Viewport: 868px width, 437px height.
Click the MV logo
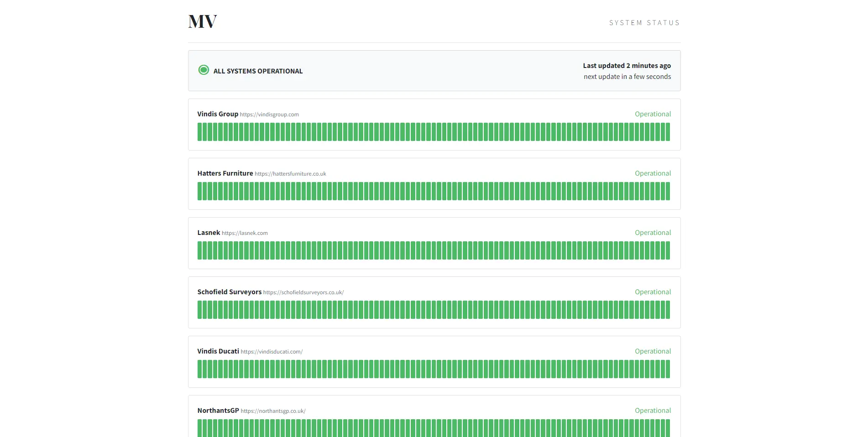(x=202, y=21)
